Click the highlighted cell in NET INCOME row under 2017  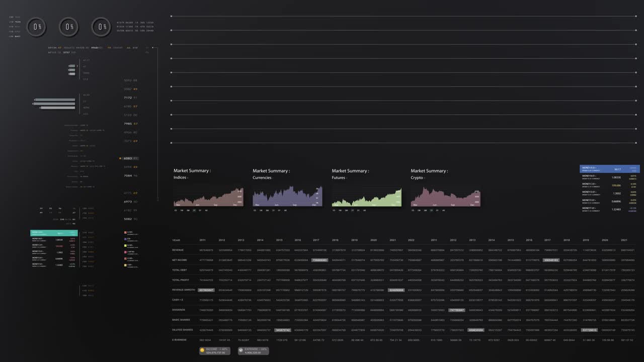319,260
